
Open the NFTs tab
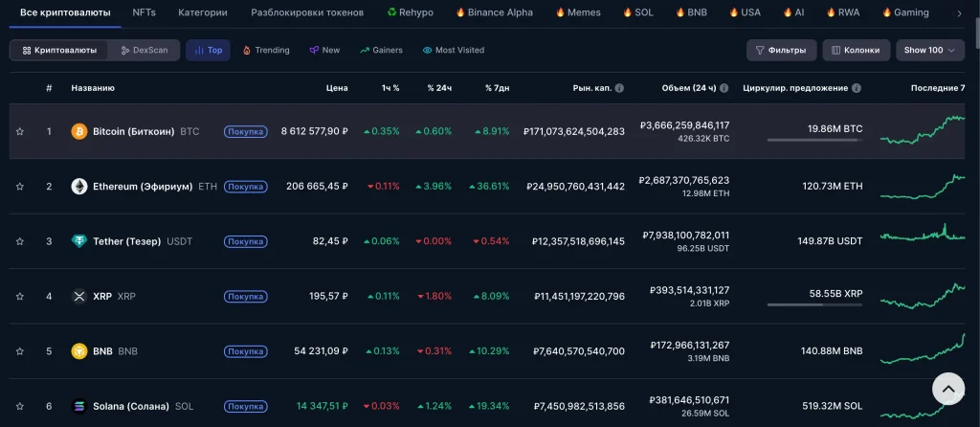coord(145,12)
